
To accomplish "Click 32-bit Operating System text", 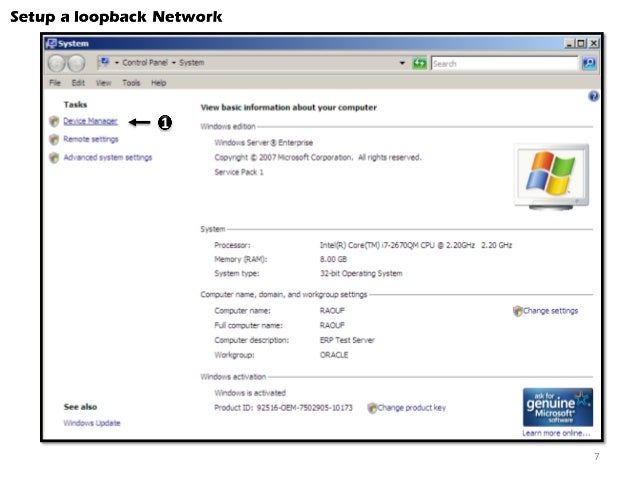I will 361,273.
